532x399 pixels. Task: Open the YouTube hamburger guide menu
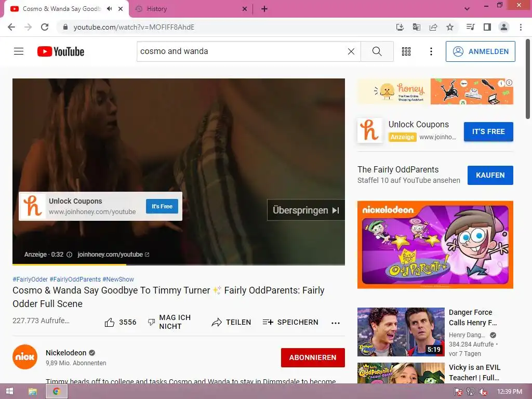tap(19, 51)
